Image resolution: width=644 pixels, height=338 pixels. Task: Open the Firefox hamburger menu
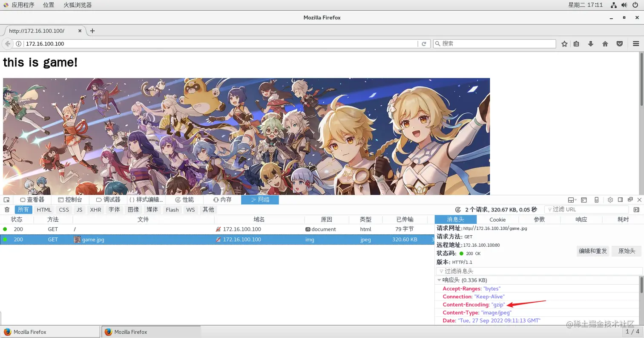pyautogui.click(x=636, y=44)
